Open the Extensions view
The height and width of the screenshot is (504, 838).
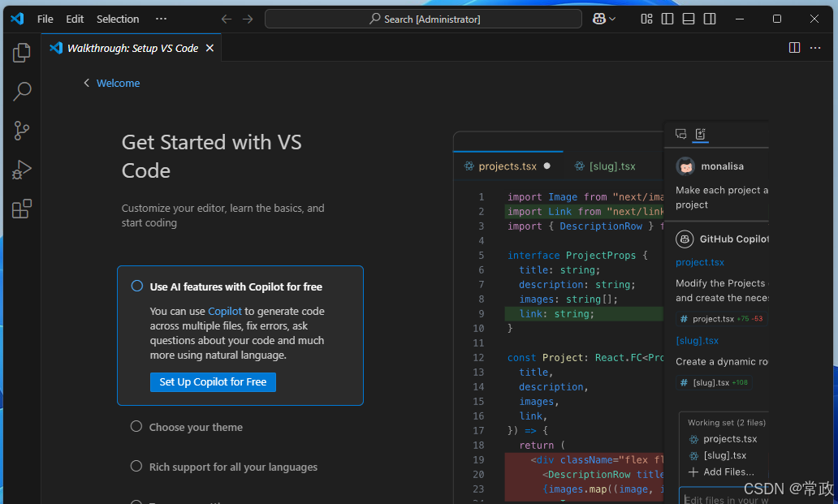[21, 209]
